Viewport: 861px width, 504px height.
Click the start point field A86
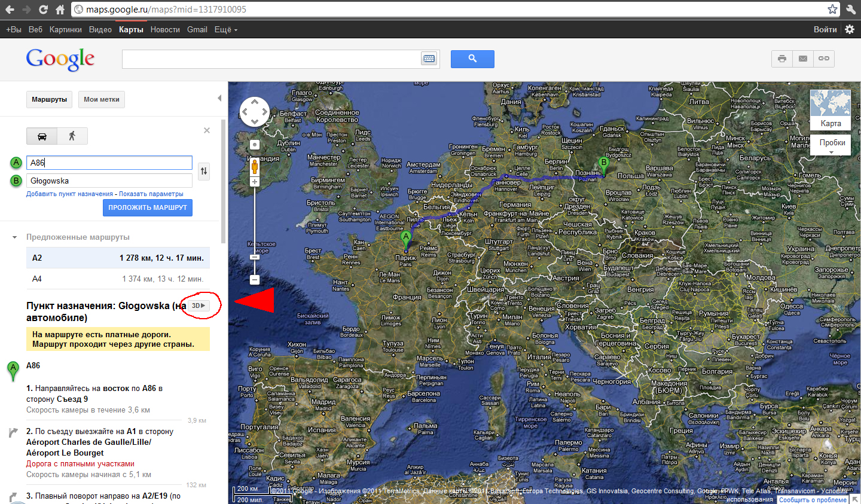[x=109, y=163]
